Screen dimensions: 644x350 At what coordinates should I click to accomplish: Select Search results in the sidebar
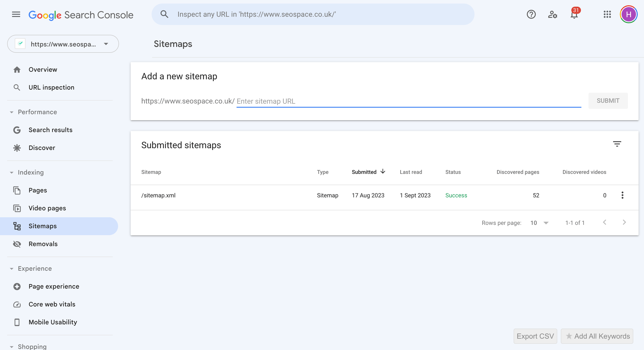pos(50,130)
